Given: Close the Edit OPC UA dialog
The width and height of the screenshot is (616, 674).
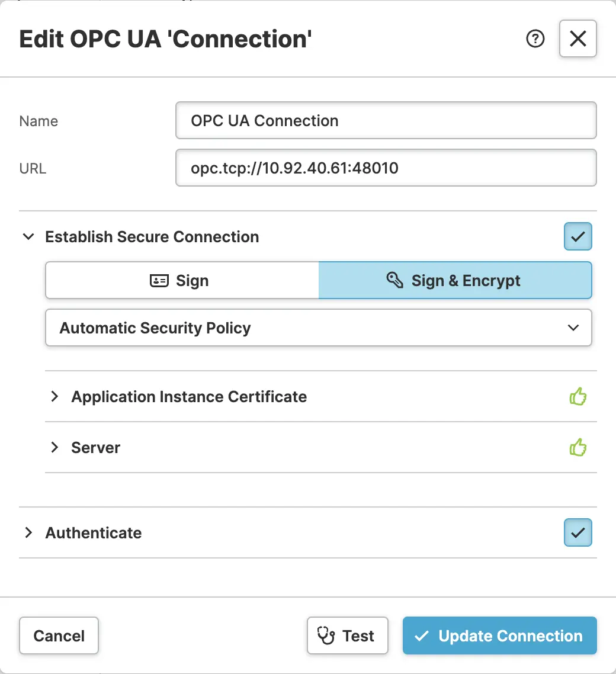Looking at the screenshot, I should point(577,39).
